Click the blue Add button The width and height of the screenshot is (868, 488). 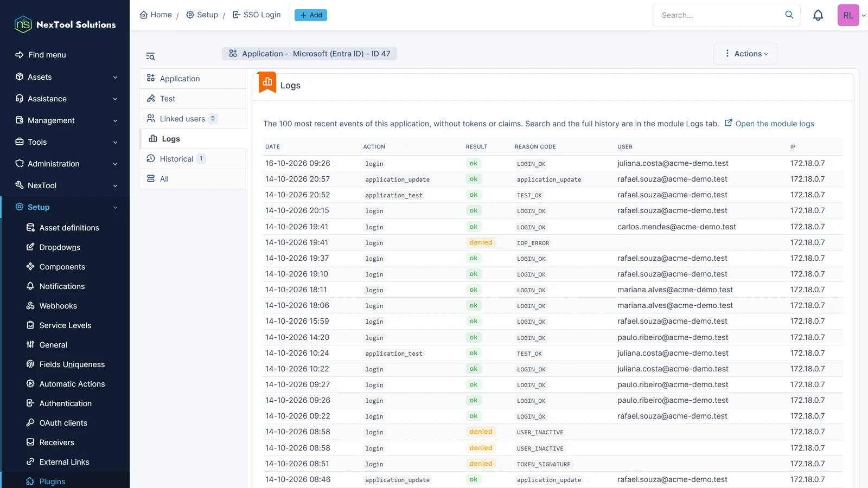[311, 15]
